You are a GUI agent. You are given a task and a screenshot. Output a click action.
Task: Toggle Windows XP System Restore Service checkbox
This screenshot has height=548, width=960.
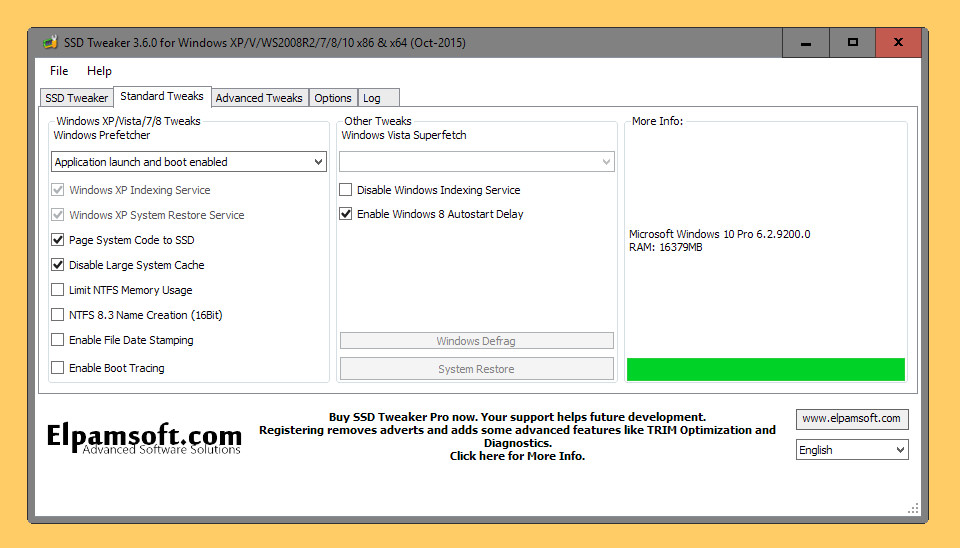[x=58, y=215]
